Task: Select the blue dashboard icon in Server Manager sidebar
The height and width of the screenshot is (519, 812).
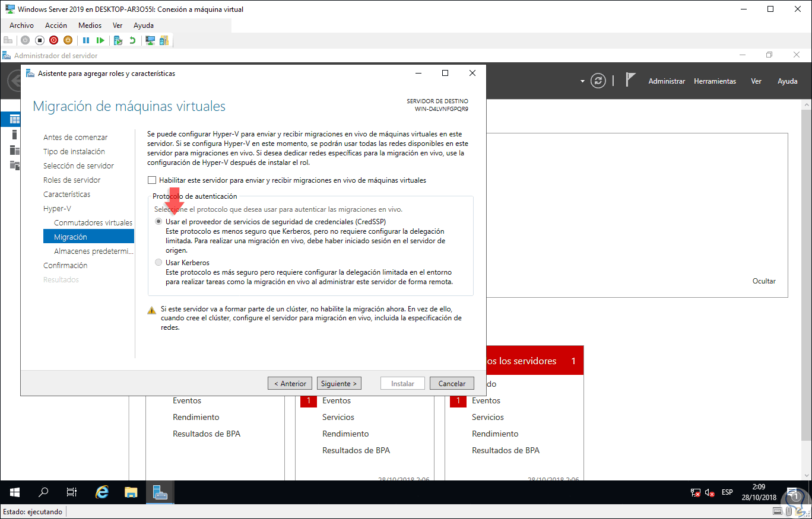Action: [15, 119]
